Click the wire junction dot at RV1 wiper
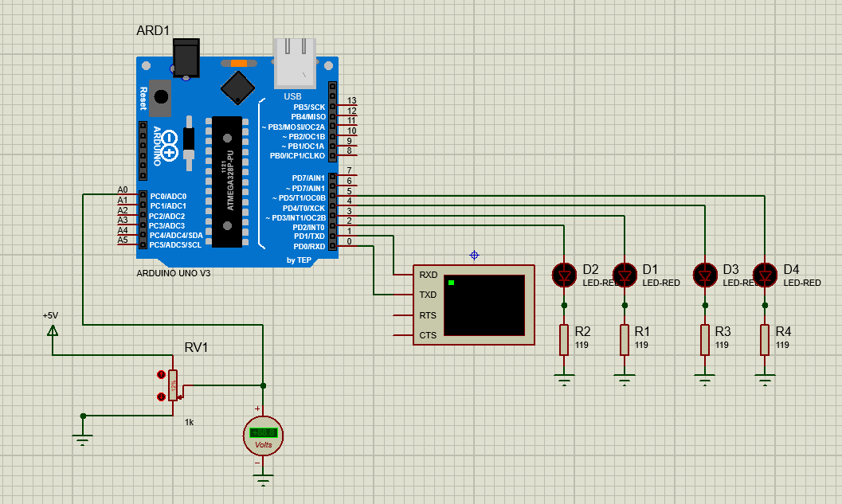 pos(263,385)
